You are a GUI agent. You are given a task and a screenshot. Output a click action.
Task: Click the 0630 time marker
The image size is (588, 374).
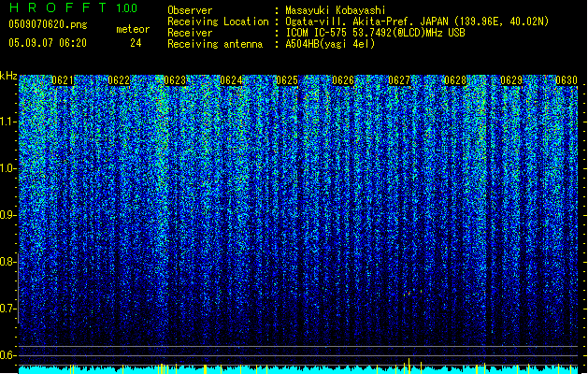coord(566,80)
